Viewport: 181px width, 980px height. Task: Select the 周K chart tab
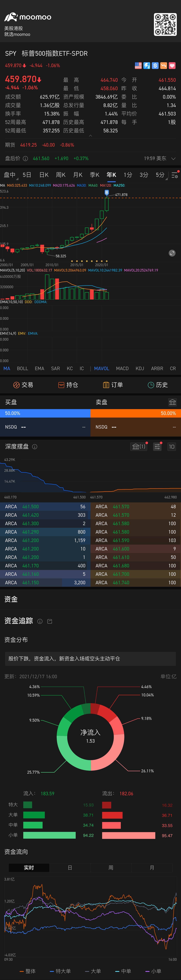61,175
